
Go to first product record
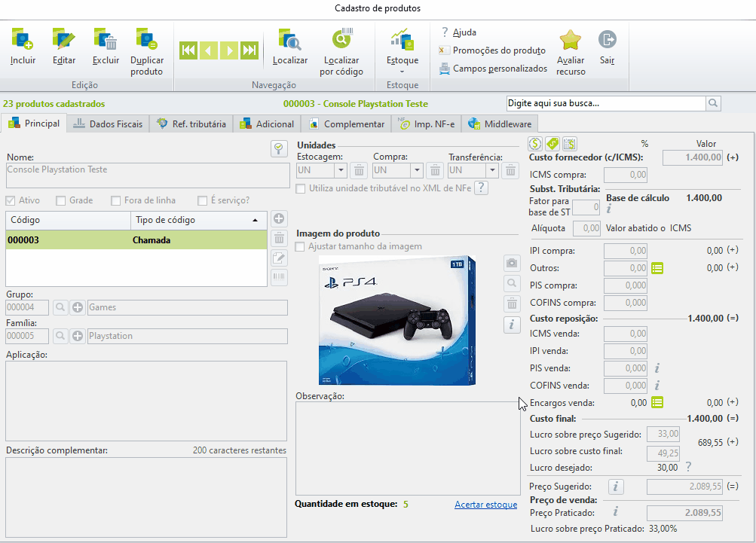click(188, 50)
